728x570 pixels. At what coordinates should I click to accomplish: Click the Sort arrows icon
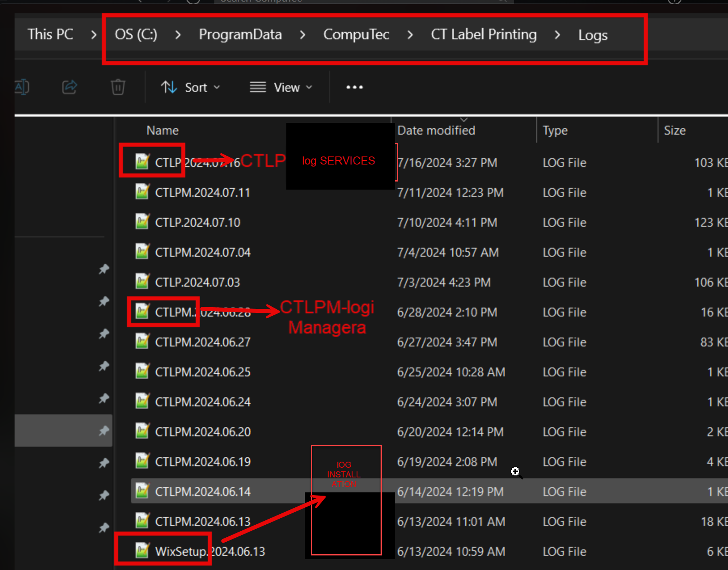point(169,87)
